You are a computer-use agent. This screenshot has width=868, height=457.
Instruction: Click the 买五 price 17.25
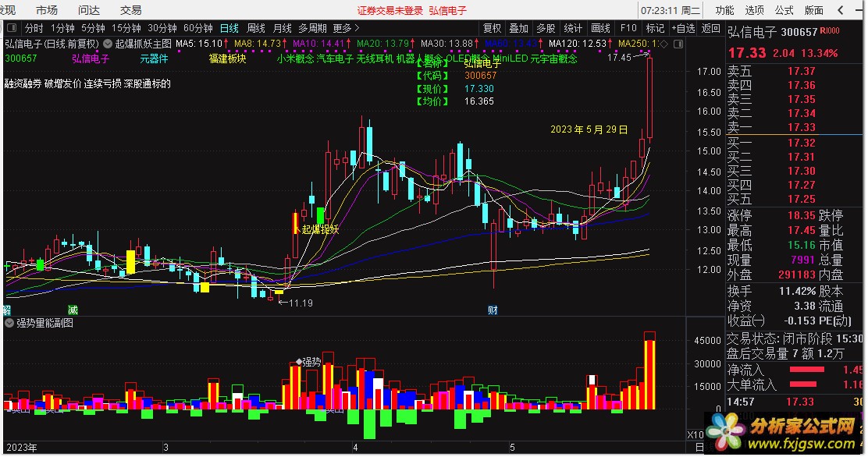802,199
